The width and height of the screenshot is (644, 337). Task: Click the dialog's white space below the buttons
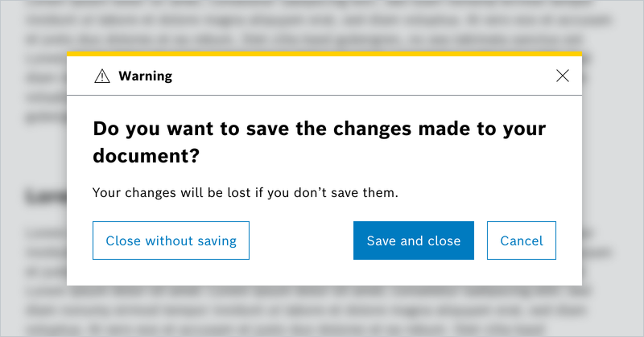(324, 273)
